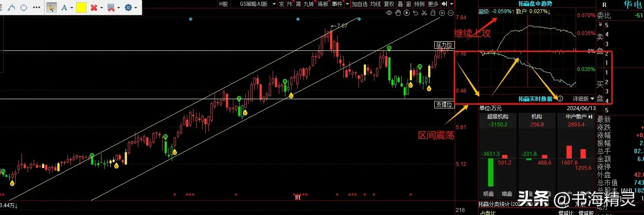Toggle chart visibility eye icon
The height and width of the screenshot is (215, 644).
click(389, 13)
